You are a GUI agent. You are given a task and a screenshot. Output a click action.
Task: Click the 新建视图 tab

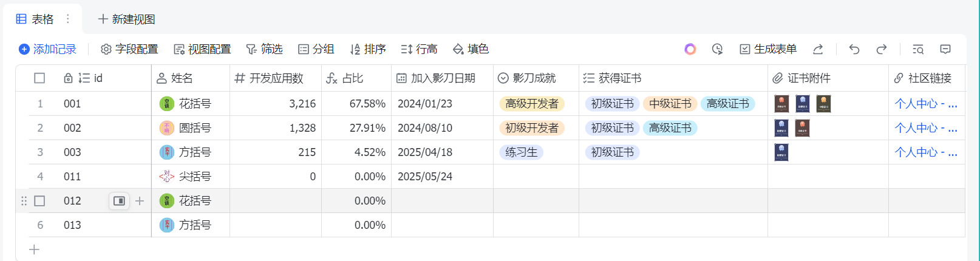(x=126, y=19)
